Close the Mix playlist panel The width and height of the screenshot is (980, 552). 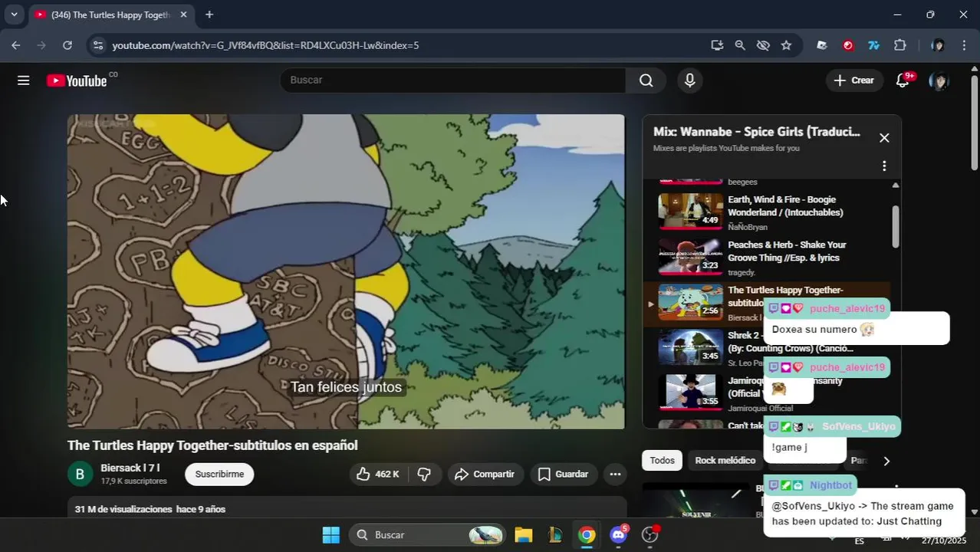(x=884, y=138)
